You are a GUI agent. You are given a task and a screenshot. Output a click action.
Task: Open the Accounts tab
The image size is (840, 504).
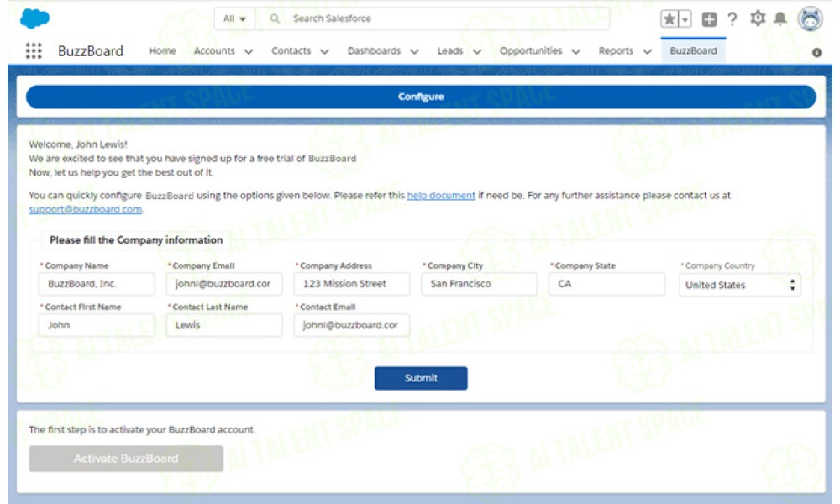click(x=214, y=51)
